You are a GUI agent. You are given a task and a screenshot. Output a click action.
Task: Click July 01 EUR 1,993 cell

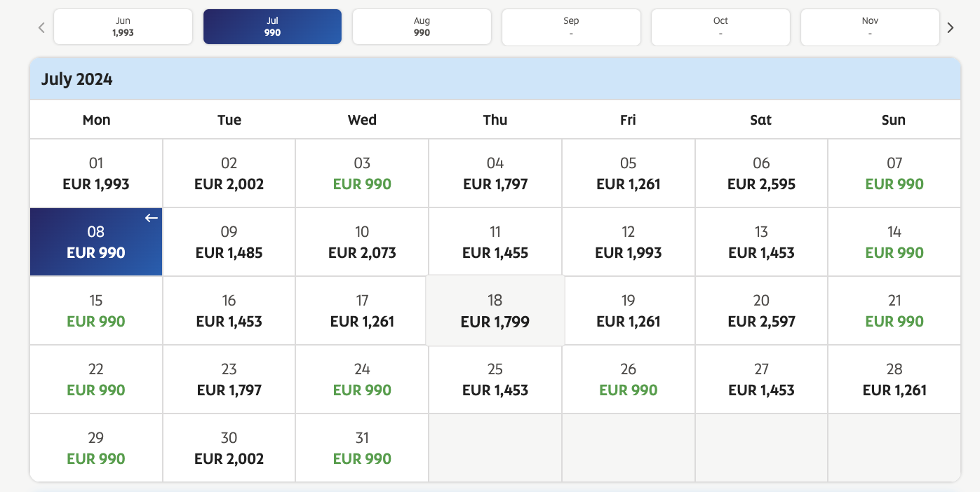click(x=96, y=174)
